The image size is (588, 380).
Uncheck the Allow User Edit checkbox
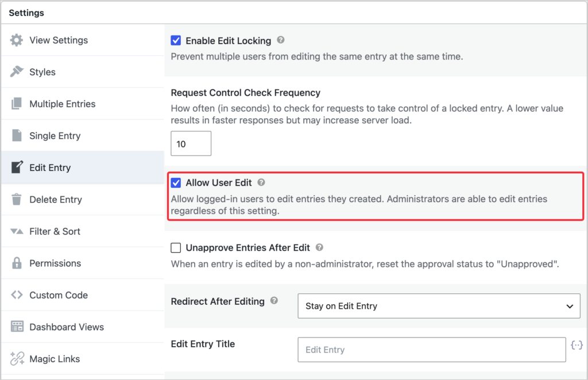click(x=176, y=183)
